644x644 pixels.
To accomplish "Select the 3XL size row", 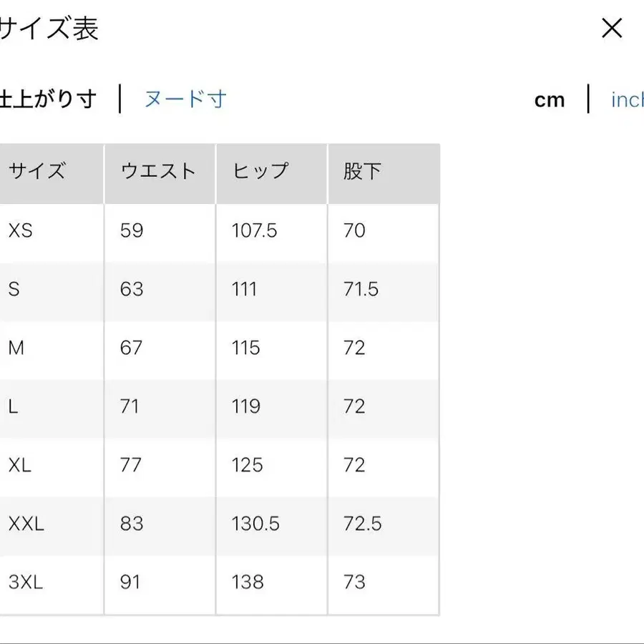I will (43, 582).
